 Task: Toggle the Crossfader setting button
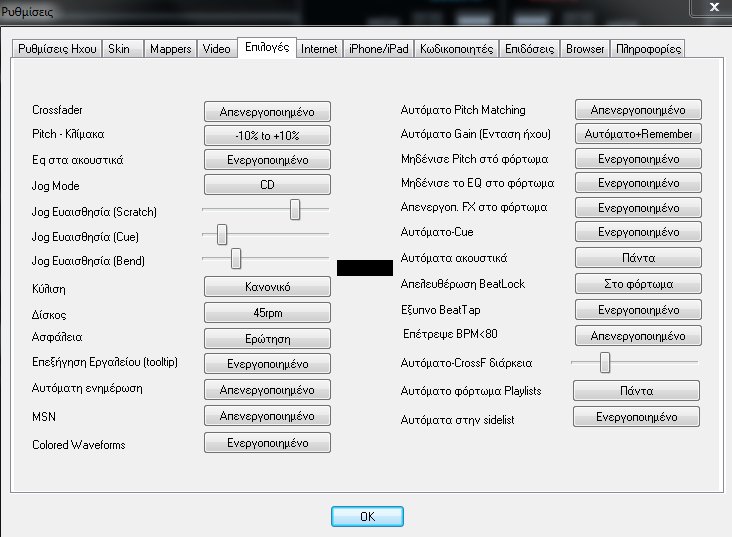coord(267,111)
